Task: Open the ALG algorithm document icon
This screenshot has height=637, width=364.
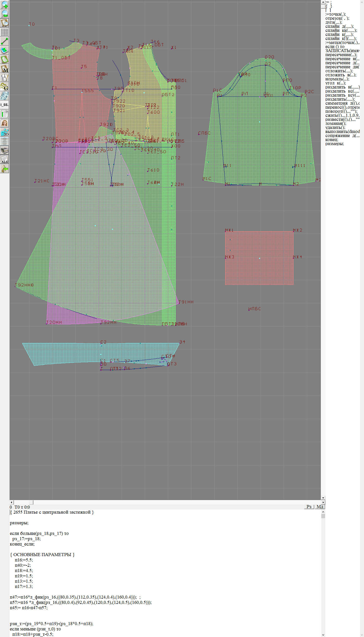Action: (5, 160)
